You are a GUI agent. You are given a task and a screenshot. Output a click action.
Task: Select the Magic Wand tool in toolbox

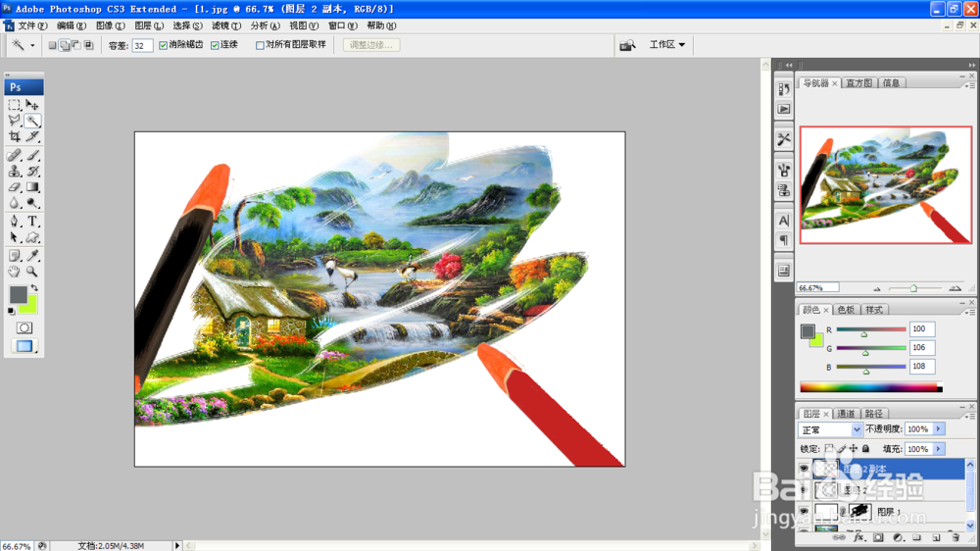[32, 121]
